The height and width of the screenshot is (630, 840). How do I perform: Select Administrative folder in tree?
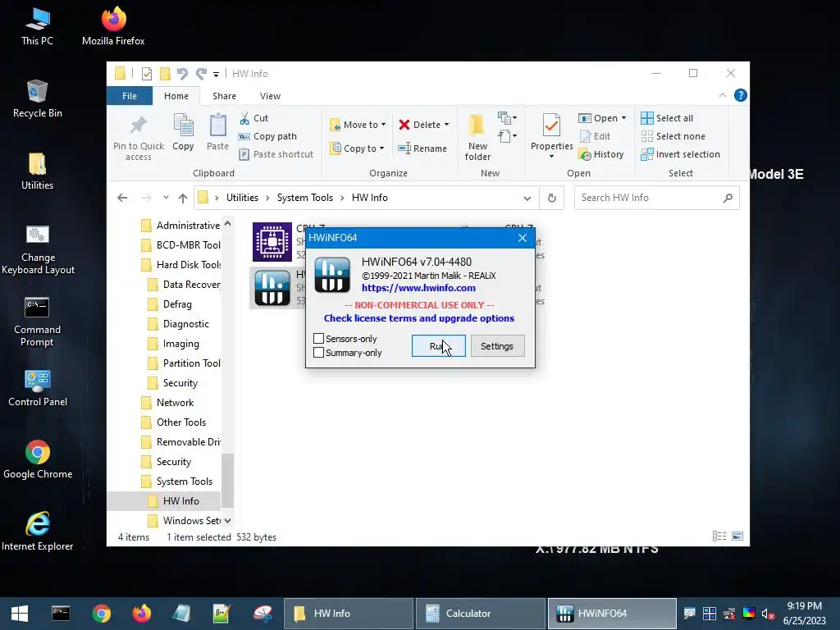tap(180, 226)
